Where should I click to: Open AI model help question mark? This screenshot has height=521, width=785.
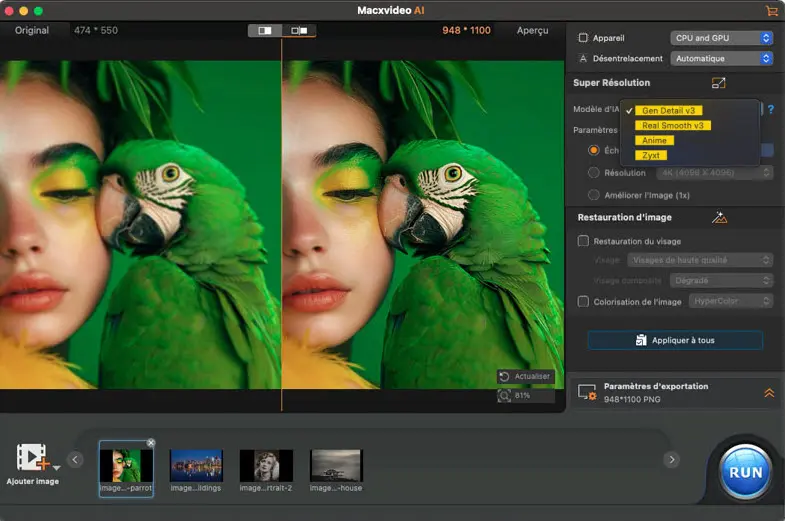click(x=771, y=109)
